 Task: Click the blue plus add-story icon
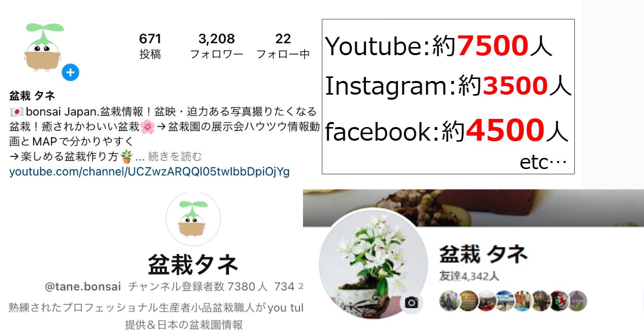70,73
